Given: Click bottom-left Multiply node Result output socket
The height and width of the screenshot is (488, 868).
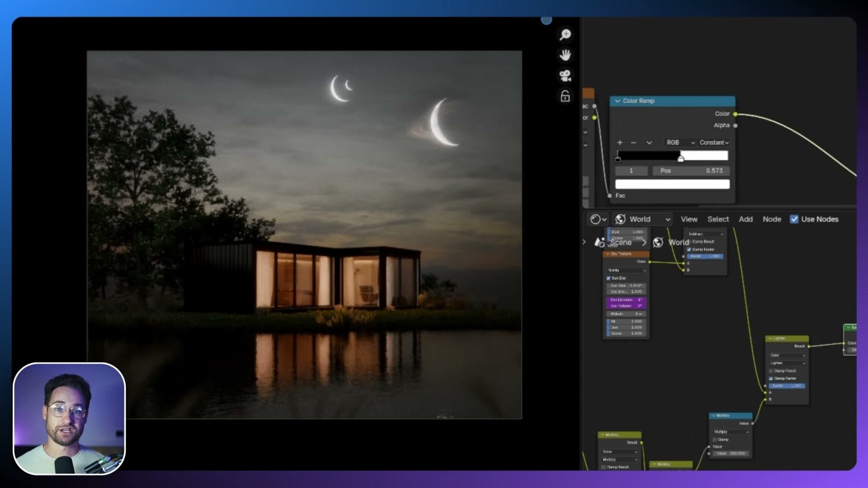Looking at the screenshot, I should click(x=642, y=442).
